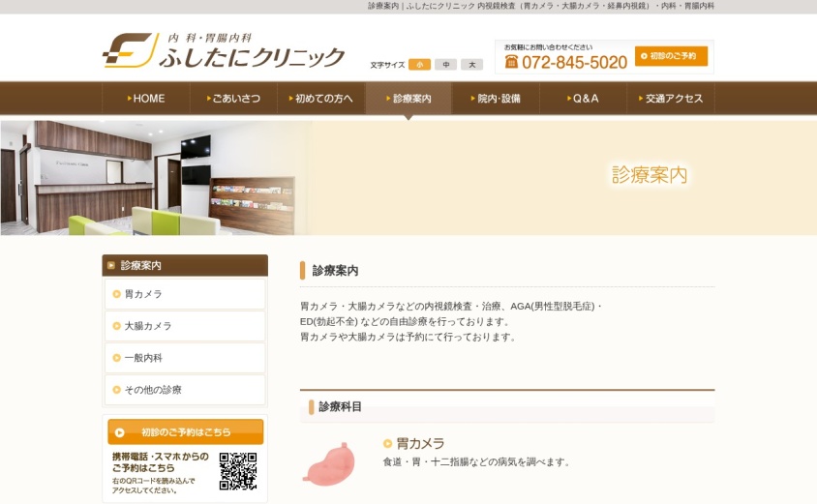Open the 院内・設備 menu item
The image size is (817, 504).
pos(496,99)
